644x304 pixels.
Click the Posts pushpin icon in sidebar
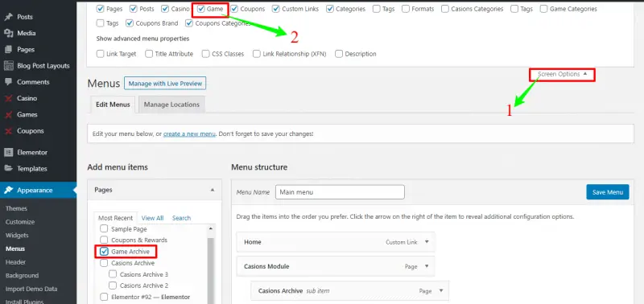click(8, 17)
